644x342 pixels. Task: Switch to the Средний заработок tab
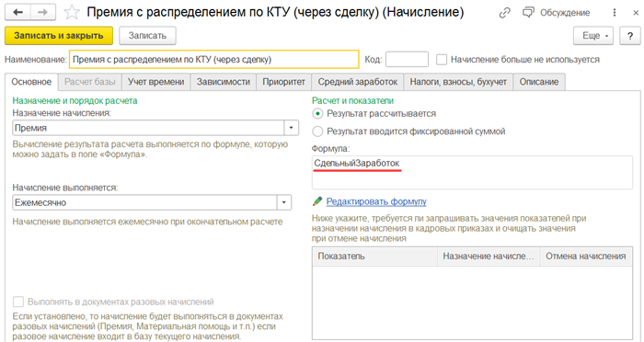click(358, 82)
